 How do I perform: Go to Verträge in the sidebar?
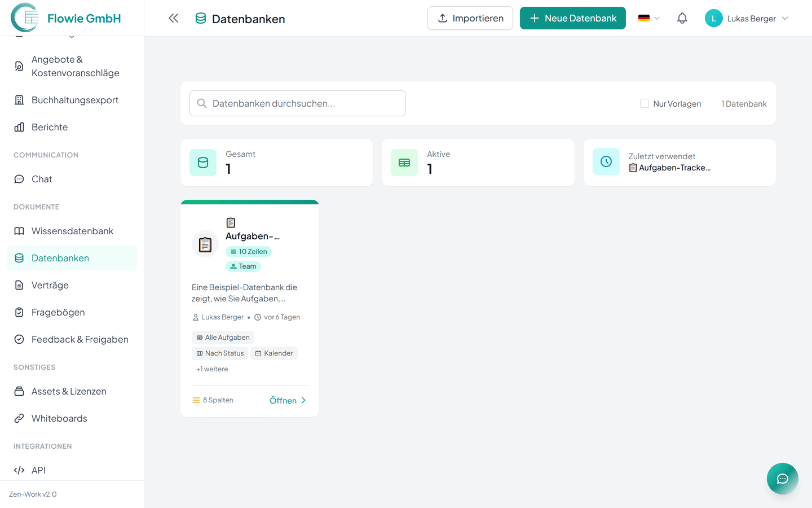[50, 285]
